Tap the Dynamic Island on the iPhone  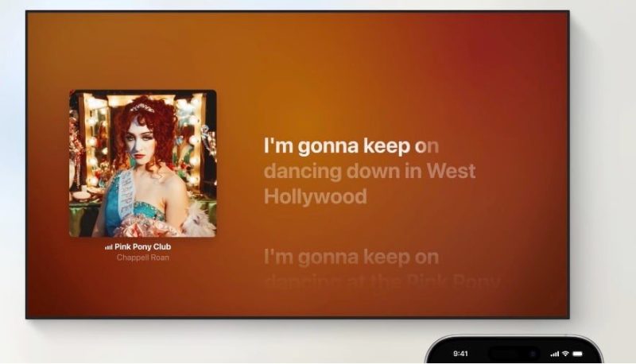(x=514, y=354)
